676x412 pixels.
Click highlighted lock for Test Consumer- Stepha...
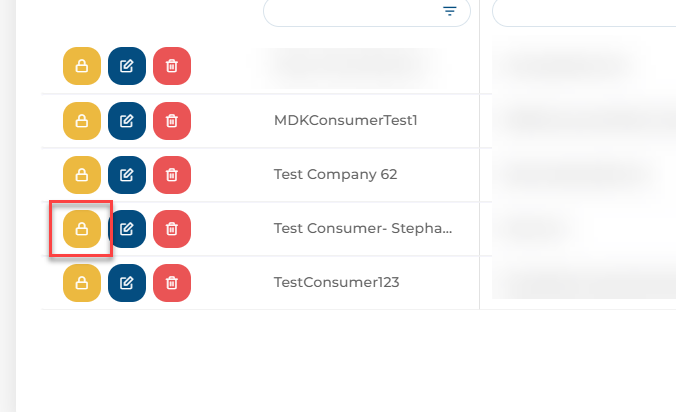coord(82,229)
